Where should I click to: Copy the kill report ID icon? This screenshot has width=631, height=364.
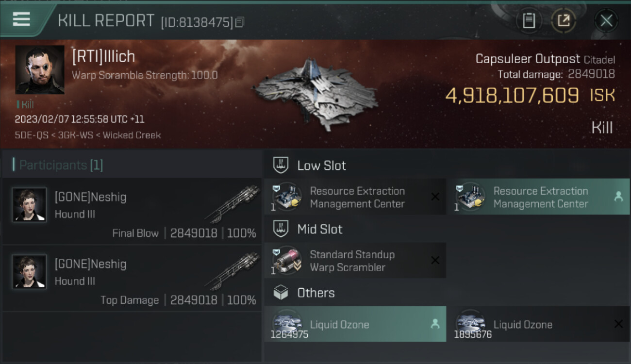(x=240, y=22)
